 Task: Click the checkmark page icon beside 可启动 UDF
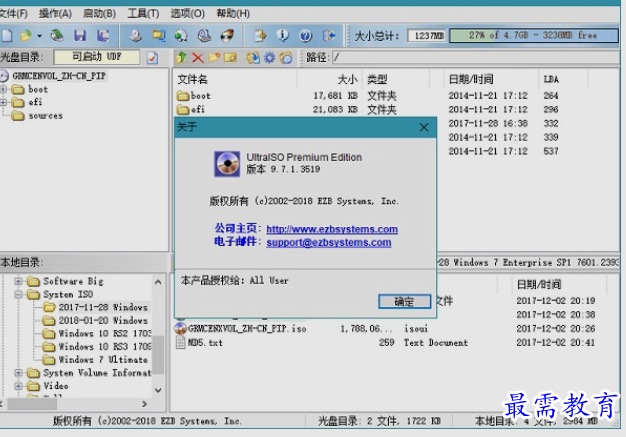152,58
